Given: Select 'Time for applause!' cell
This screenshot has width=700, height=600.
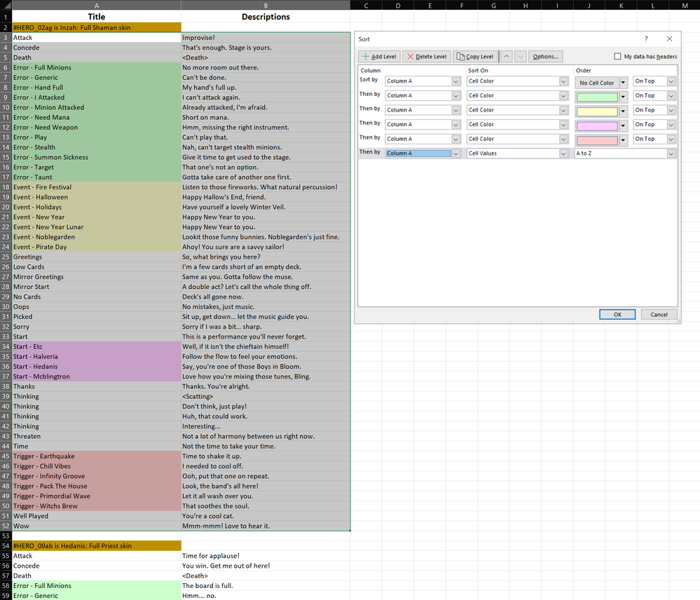Looking at the screenshot, I should [266, 556].
